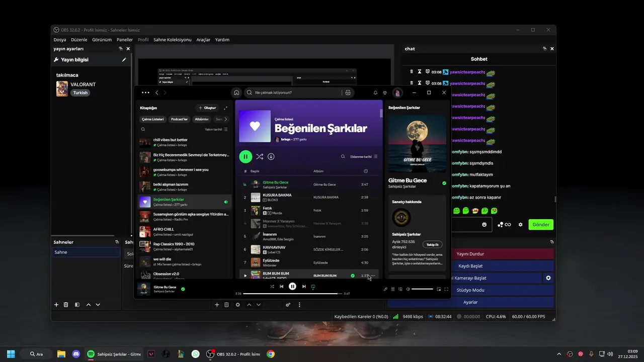
Task: Select track KUSURA BAKMA
Action: coord(277,195)
